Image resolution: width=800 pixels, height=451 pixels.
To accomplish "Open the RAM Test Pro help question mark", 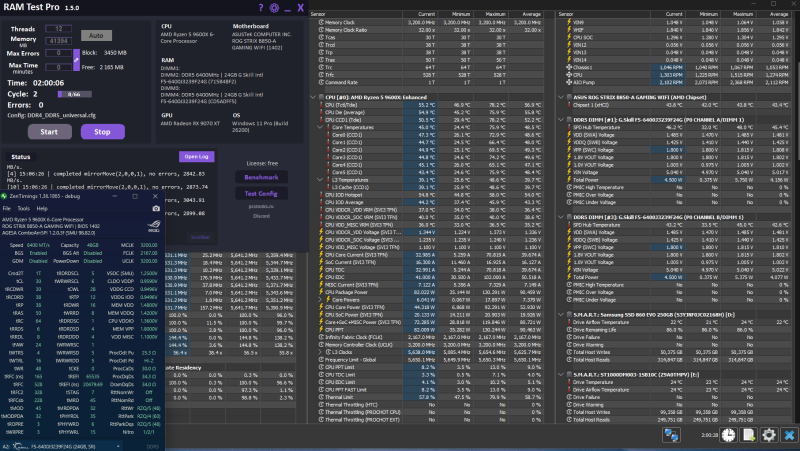I will [261, 7].
